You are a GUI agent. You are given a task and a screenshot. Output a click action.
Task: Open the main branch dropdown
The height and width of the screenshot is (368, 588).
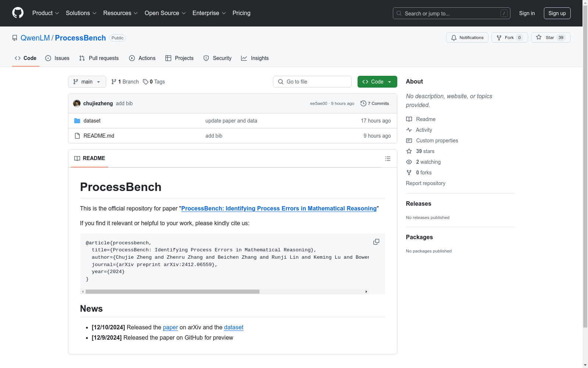tap(87, 82)
